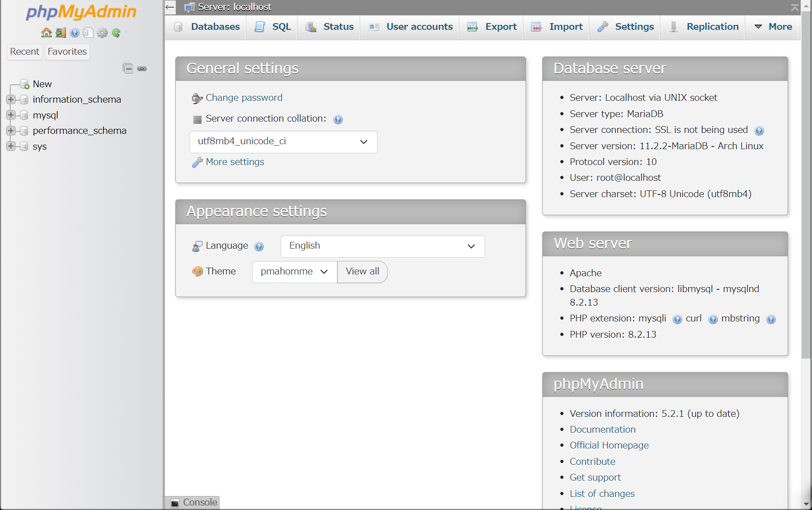
Task: Open the Export tab
Action: 492,27
